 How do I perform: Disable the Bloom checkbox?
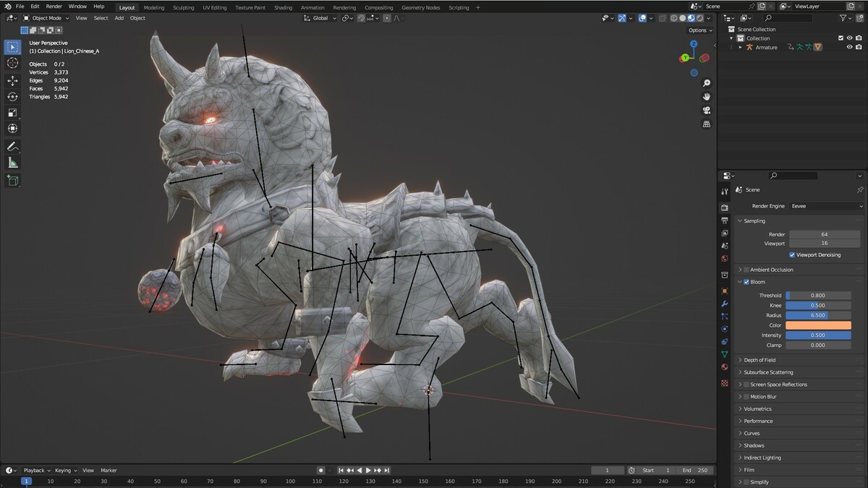coord(746,282)
